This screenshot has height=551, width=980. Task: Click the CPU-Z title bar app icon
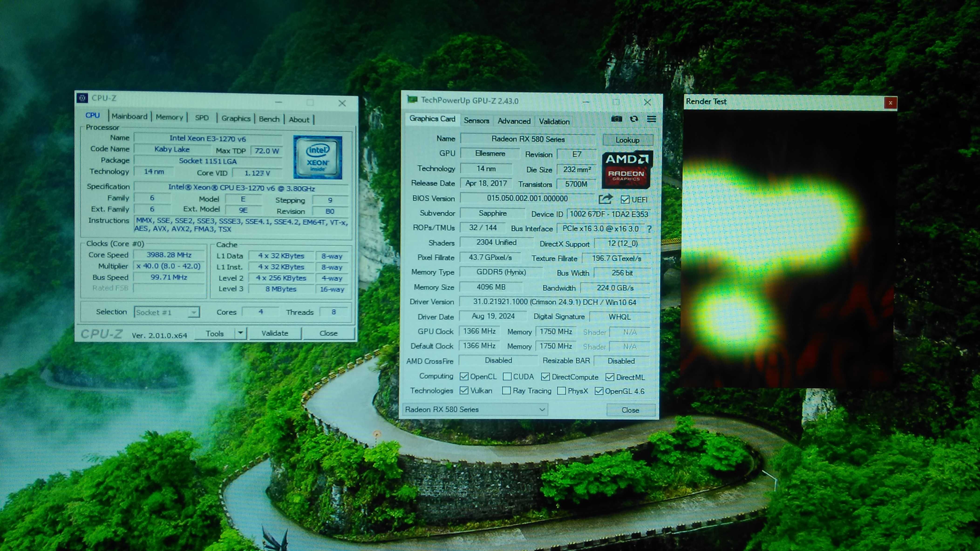click(82, 98)
